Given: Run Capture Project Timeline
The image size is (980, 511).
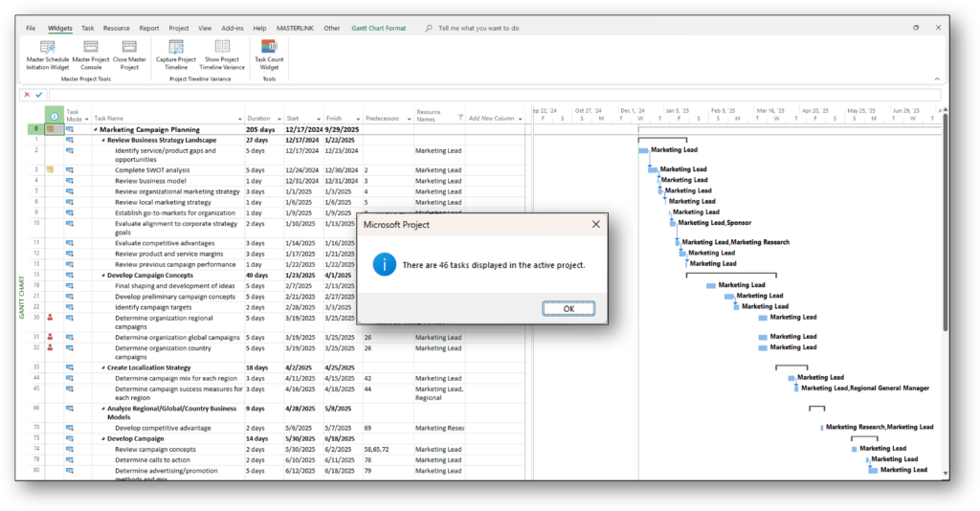Looking at the screenshot, I should tap(176, 55).
